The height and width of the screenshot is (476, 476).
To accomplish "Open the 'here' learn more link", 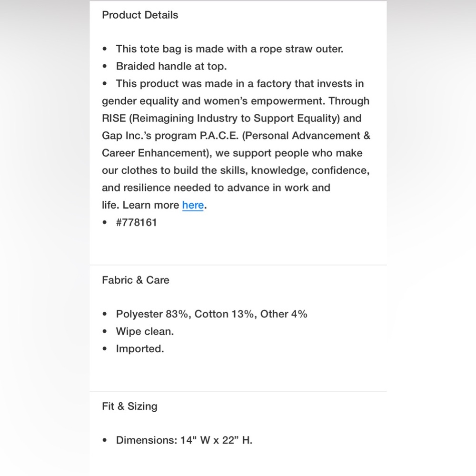I will [x=193, y=205].
